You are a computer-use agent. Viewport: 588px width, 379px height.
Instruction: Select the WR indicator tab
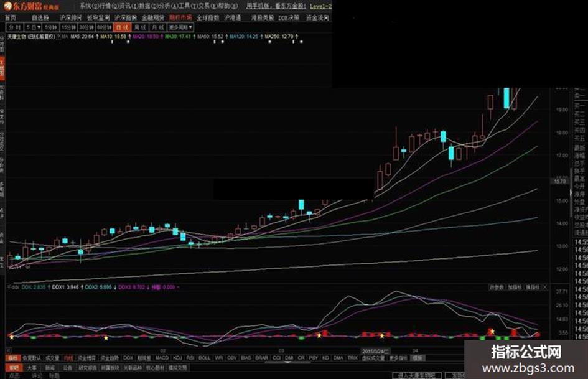pos(219,358)
